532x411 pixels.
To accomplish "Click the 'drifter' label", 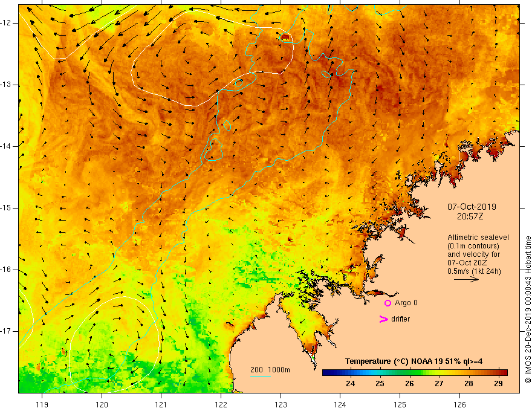I will click(400, 319).
